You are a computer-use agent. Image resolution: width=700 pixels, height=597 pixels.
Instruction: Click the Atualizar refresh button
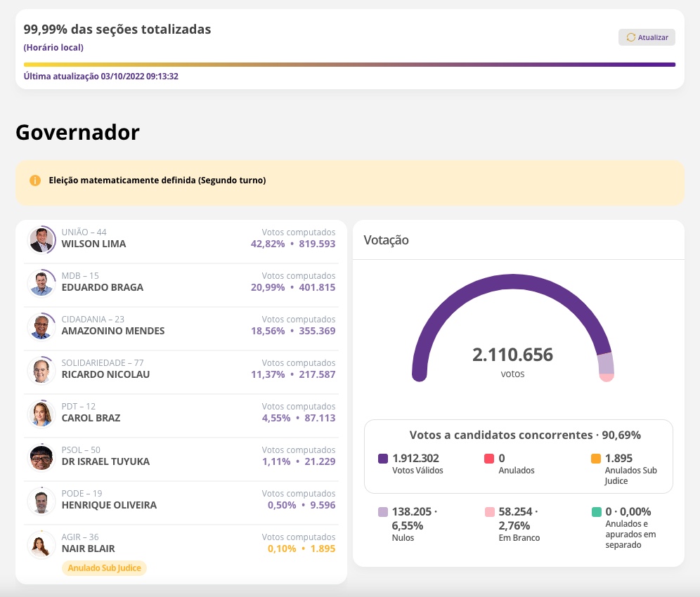[647, 37]
